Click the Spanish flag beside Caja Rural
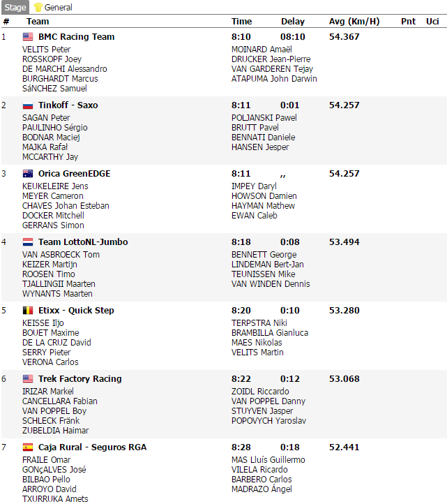 point(28,447)
